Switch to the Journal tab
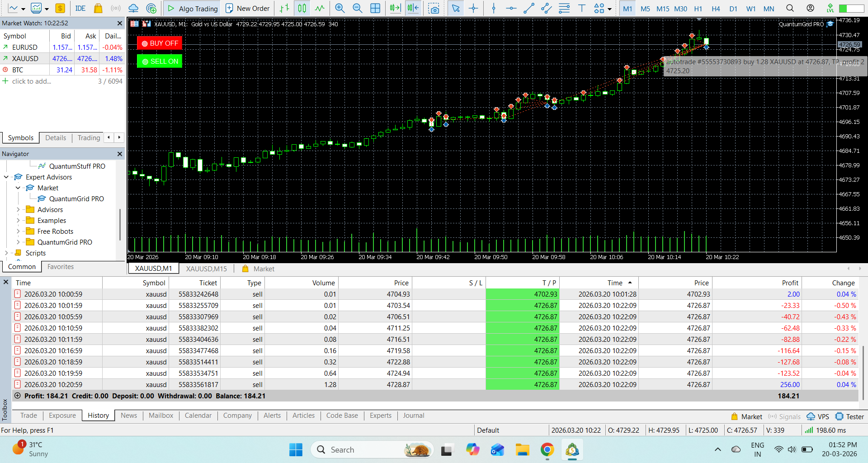This screenshot has height=463, width=868. pyautogui.click(x=413, y=416)
